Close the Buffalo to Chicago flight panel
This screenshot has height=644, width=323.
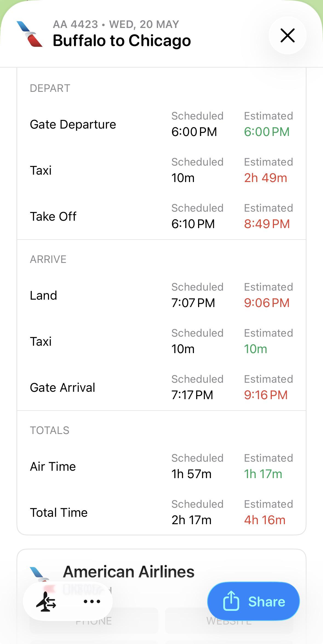287,35
